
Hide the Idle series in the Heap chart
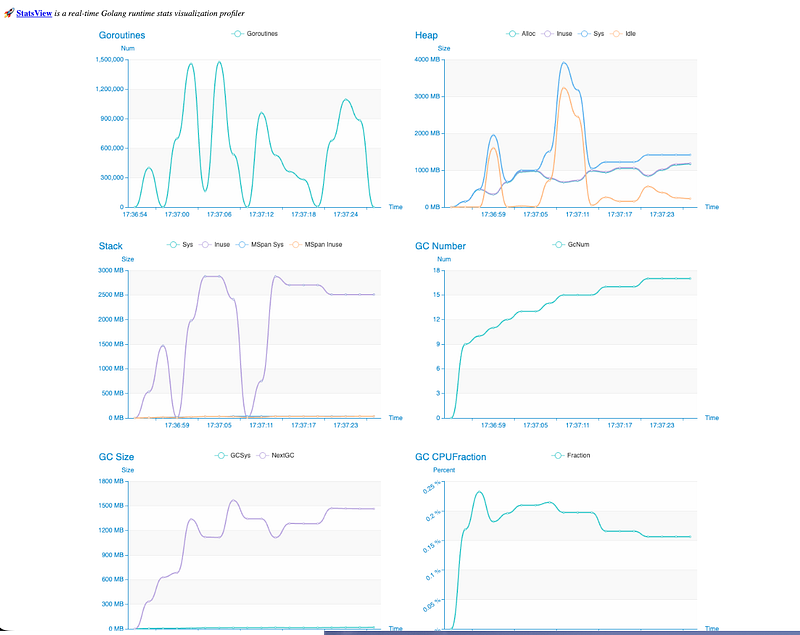tap(622, 33)
